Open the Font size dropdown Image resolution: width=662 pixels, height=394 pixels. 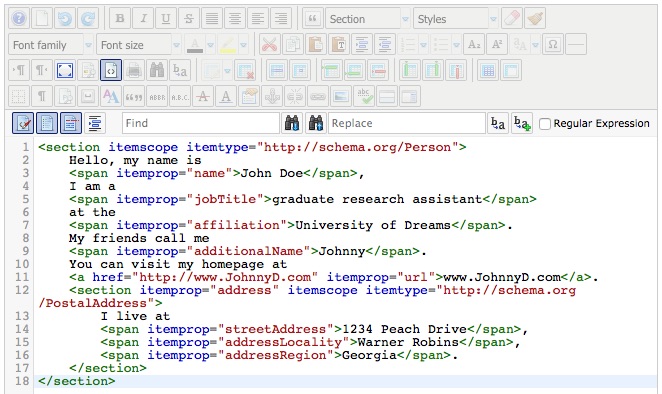[x=139, y=45]
